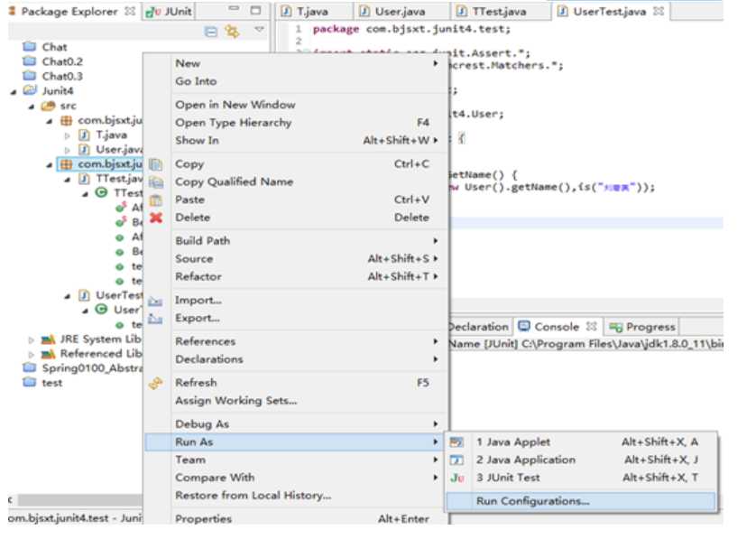Click the Import icon in context menu
Image resolution: width=756 pixels, height=539 pixels.
pyautogui.click(x=155, y=302)
